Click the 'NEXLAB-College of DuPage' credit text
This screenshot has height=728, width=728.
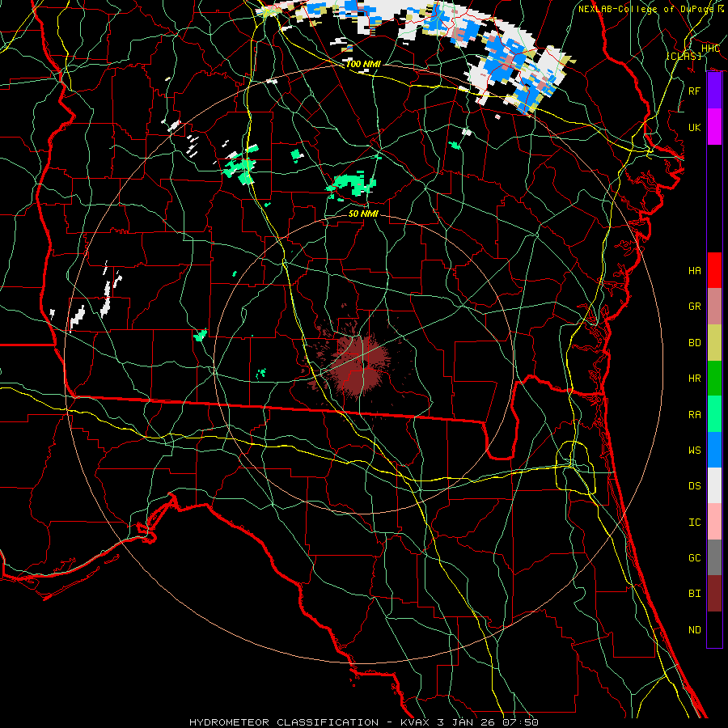coord(647,9)
